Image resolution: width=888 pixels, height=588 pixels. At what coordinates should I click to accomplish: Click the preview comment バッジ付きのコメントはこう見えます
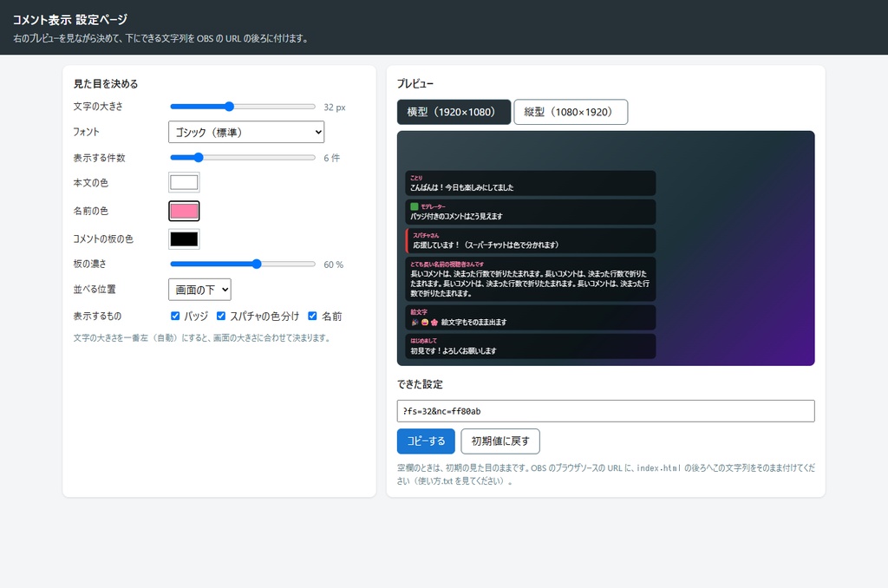531,212
